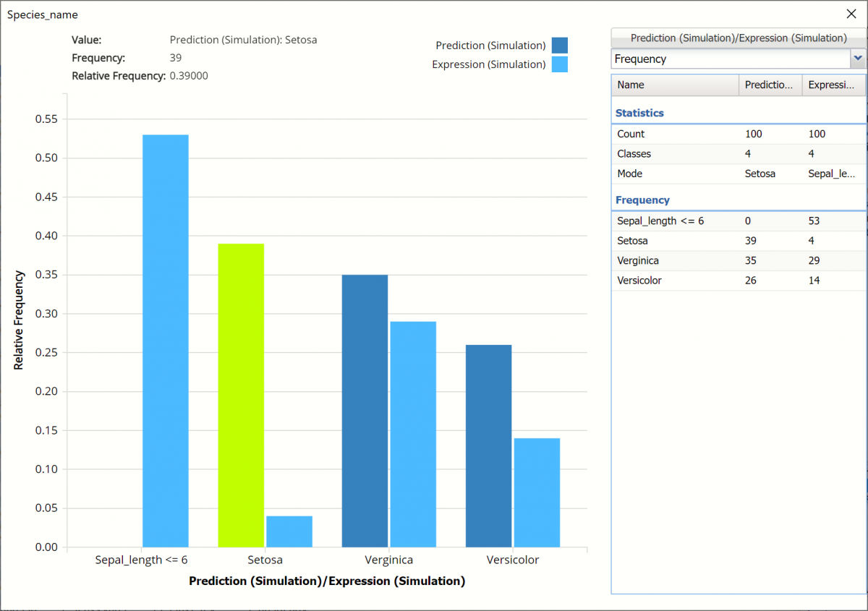
Task: Select the Mode row under Statistics
Action: click(738, 174)
